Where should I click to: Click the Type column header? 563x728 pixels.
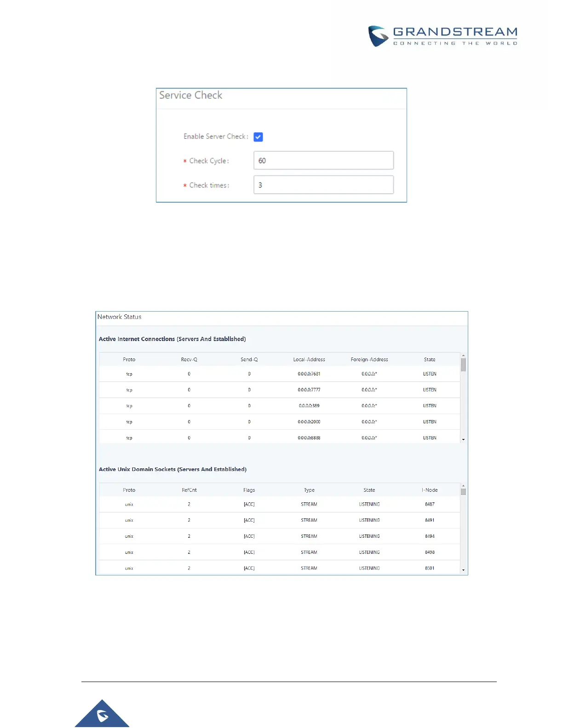click(309, 490)
